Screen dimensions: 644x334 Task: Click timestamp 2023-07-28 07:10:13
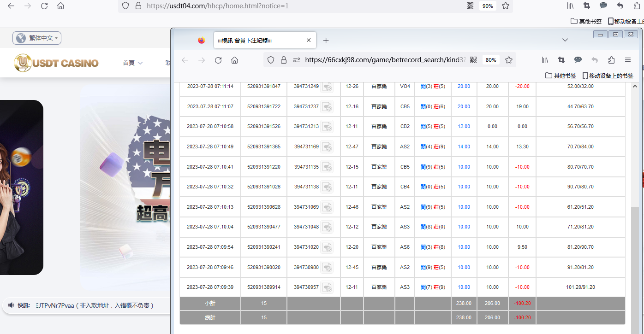(210, 207)
